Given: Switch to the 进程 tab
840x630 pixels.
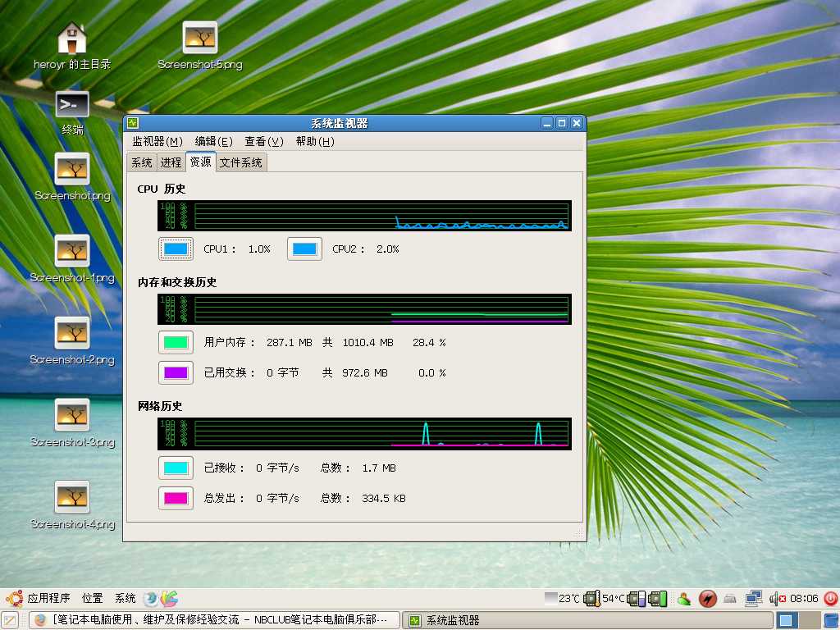Looking at the screenshot, I should pyautogui.click(x=171, y=162).
